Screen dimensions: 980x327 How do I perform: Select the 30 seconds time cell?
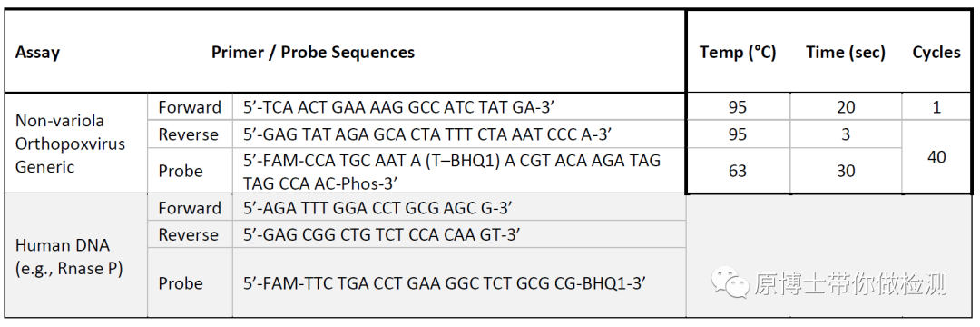tap(846, 171)
